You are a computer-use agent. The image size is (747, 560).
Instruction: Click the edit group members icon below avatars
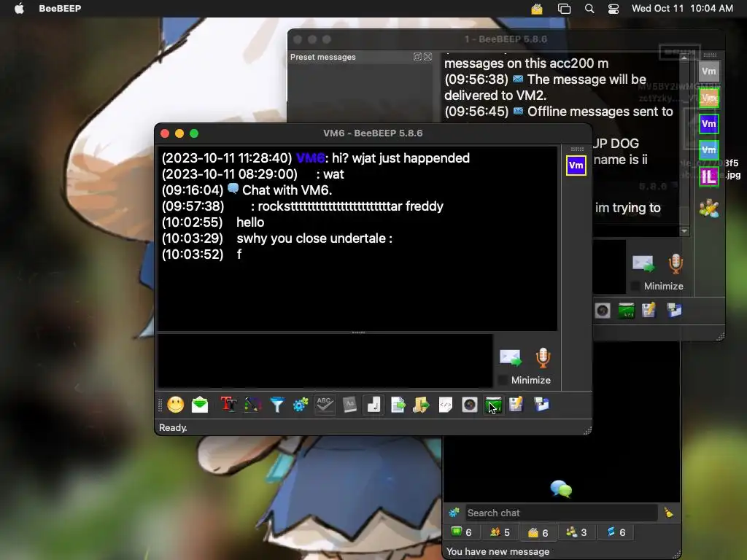point(709,208)
